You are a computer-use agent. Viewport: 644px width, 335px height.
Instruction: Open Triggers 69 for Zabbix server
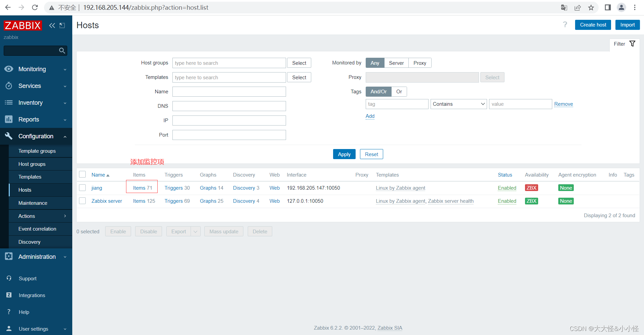(177, 201)
